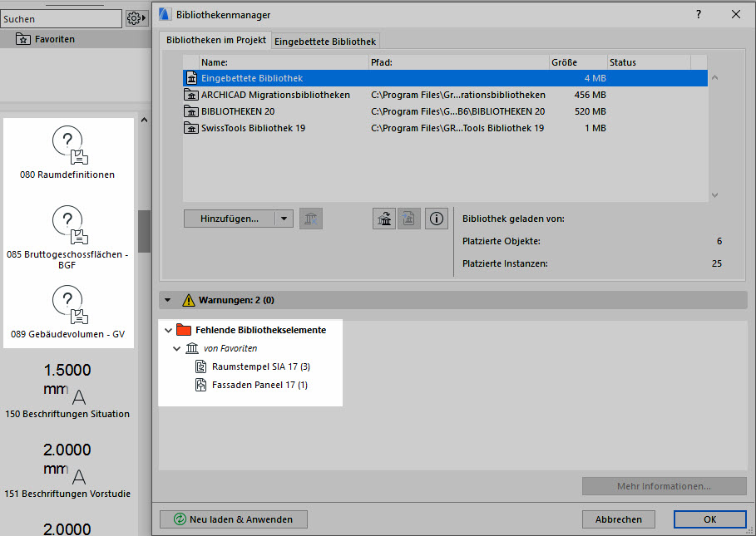Click the library refresh icon button
756x536 pixels.
[384, 219]
